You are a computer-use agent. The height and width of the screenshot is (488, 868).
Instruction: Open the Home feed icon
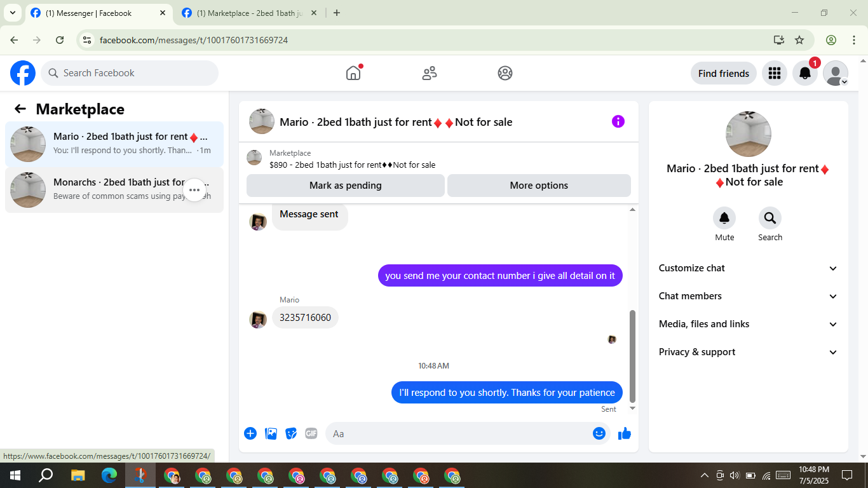[x=353, y=73]
